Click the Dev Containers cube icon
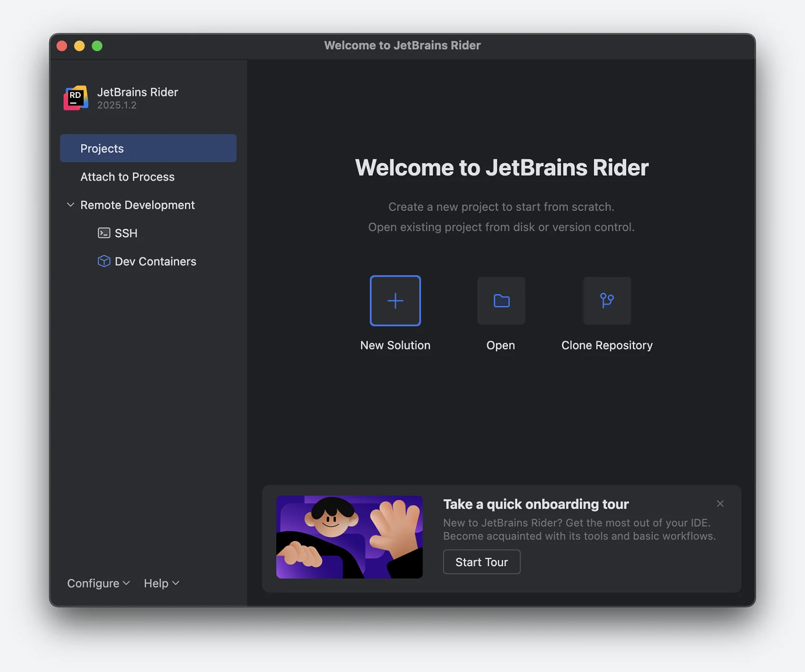This screenshot has width=805, height=672. pyautogui.click(x=104, y=261)
